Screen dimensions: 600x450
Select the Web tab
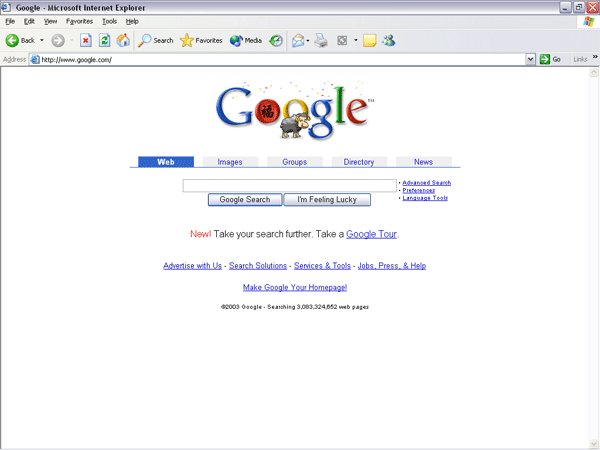pos(166,162)
